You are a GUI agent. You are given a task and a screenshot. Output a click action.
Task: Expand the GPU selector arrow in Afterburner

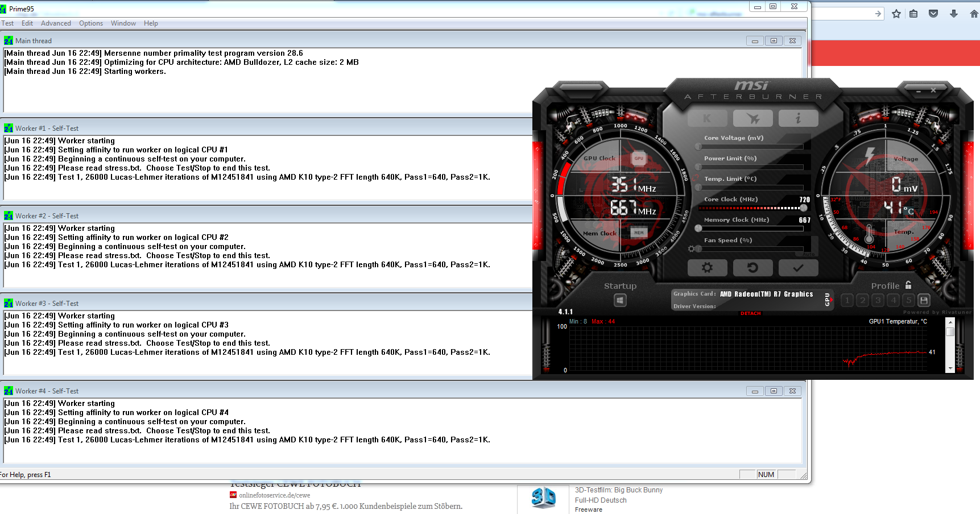832,300
